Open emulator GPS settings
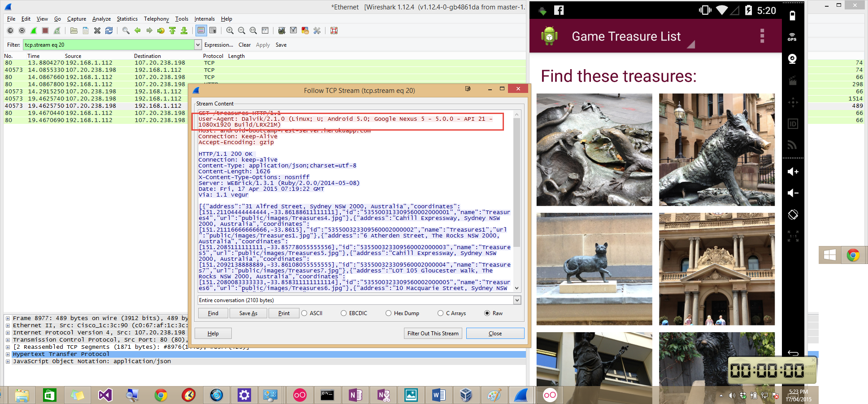868x404 pixels. (x=792, y=37)
